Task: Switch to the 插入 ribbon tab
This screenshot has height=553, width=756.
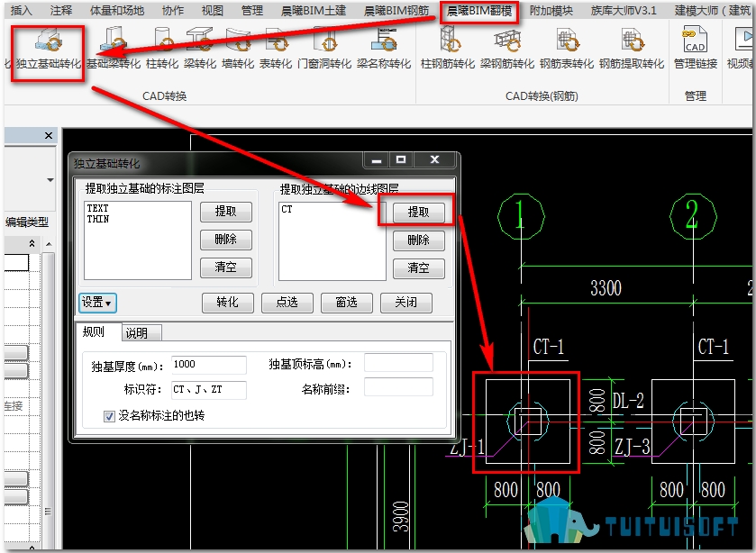Action: 22,11
